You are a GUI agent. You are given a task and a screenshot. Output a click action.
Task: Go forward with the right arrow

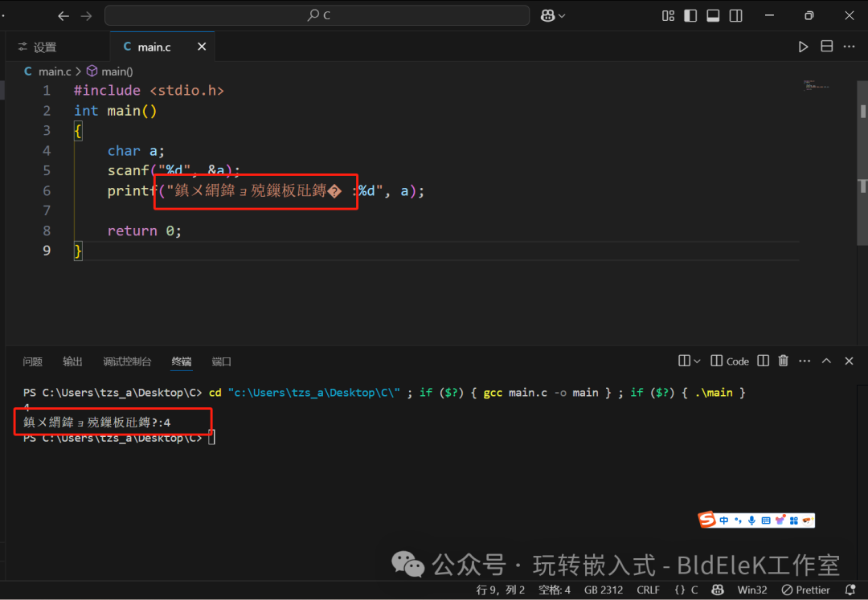(86, 16)
